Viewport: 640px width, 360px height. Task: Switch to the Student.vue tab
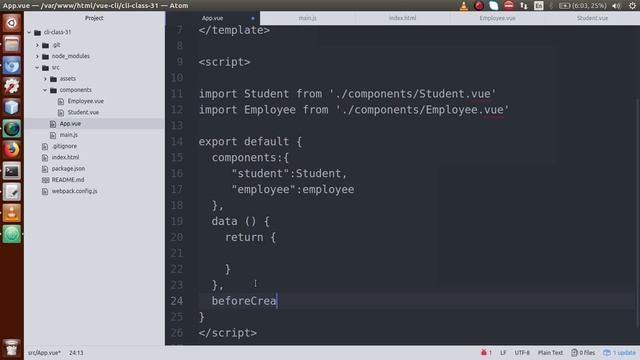coord(592,18)
